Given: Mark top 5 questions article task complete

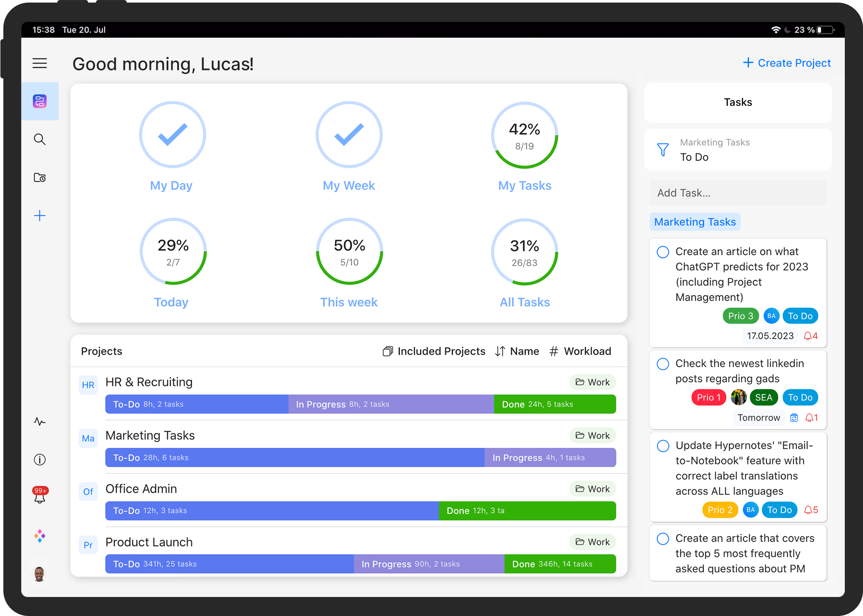Looking at the screenshot, I should point(663,539).
